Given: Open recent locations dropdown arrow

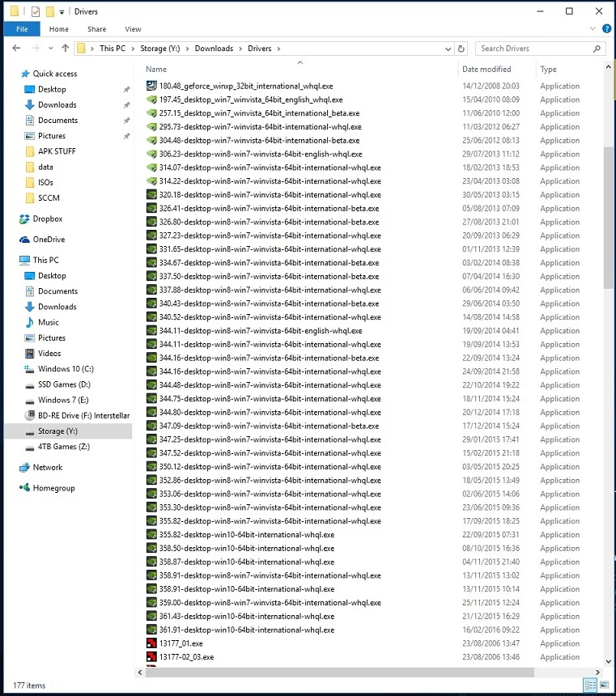Looking at the screenshot, I should 51,49.
